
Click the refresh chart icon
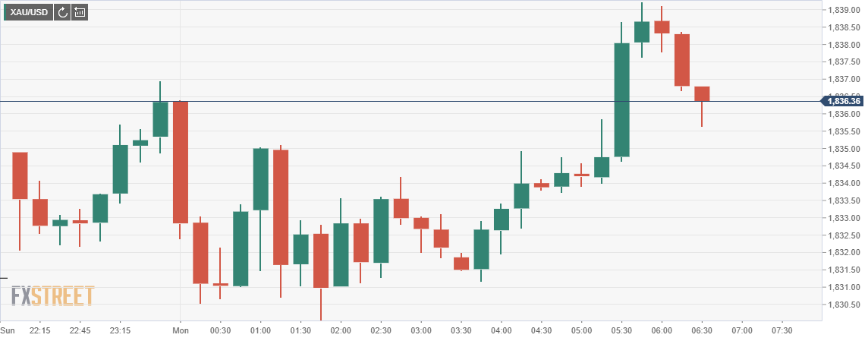[x=62, y=12]
